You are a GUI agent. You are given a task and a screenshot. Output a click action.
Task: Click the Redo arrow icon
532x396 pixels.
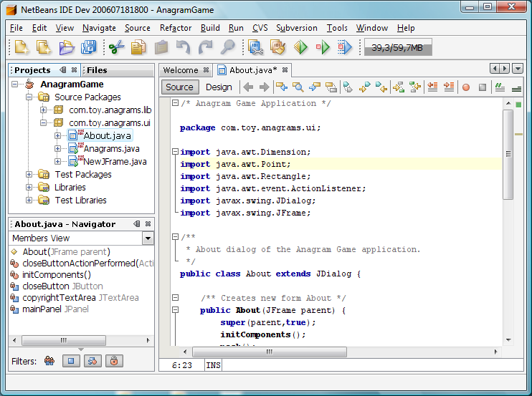[x=205, y=47]
